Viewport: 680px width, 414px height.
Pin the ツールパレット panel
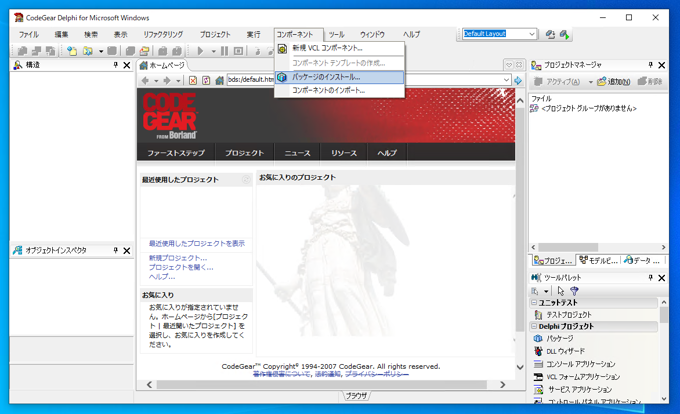tap(651, 277)
